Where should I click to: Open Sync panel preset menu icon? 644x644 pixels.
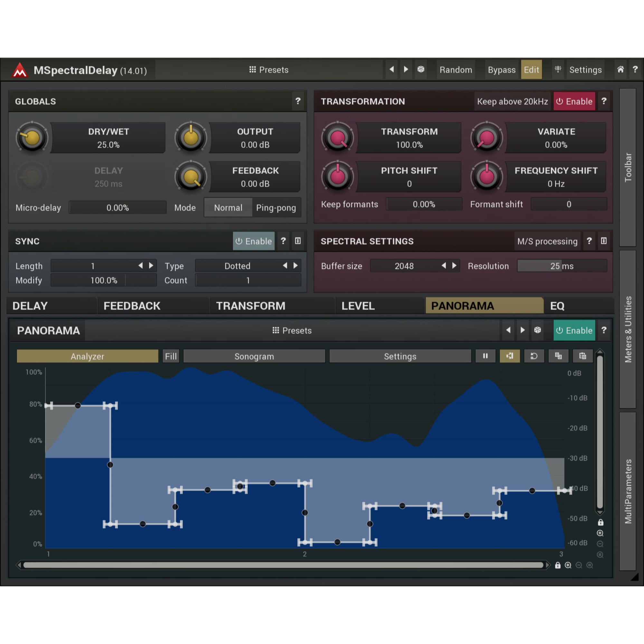tap(298, 241)
